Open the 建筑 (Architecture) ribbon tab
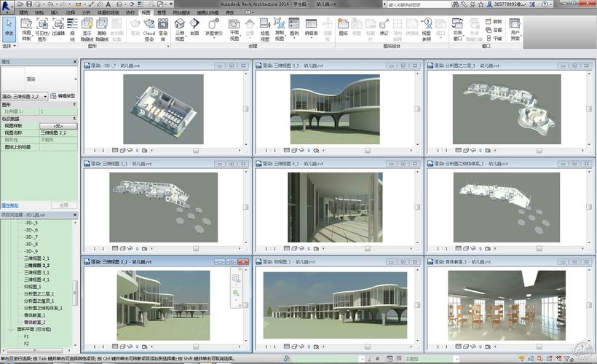Image resolution: width=597 pixels, height=364 pixels. (23, 12)
